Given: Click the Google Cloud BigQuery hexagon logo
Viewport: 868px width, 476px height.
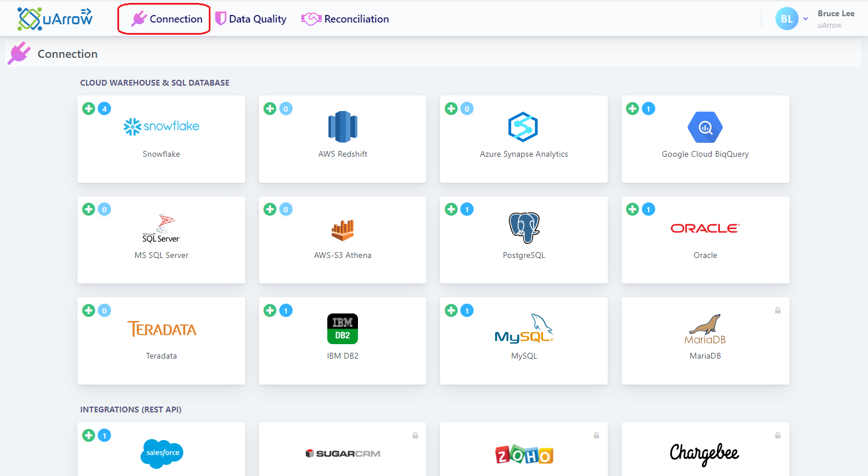Looking at the screenshot, I should (705, 127).
